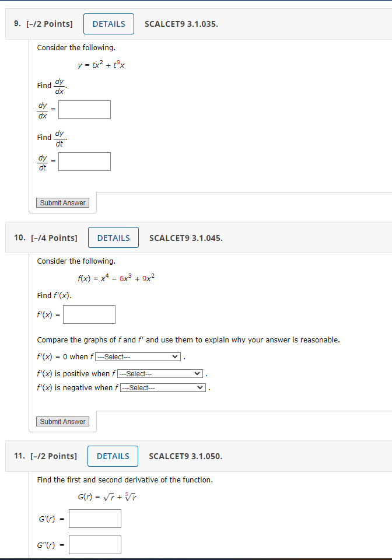This screenshot has width=392, height=560.
Task: Click the f'(x) answer input box
Action: click(89, 314)
